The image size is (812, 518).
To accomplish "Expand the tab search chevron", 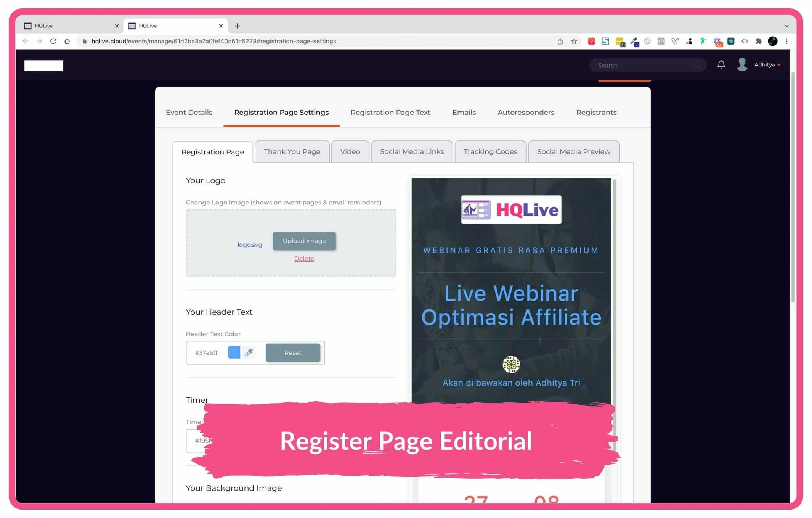I will pyautogui.click(x=786, y=26).
